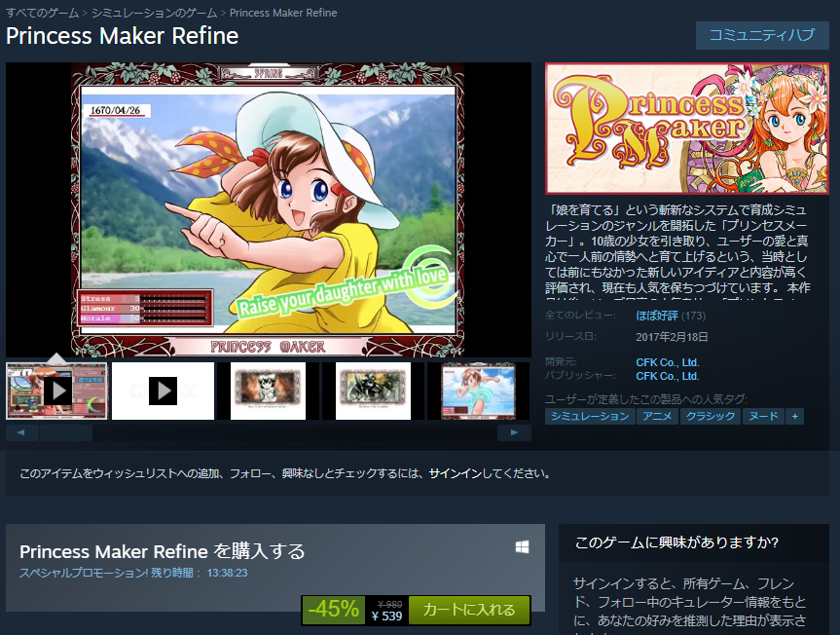Click left arrow of thumbnail strip
The image size is (840, 635).
tap(21, 432)
